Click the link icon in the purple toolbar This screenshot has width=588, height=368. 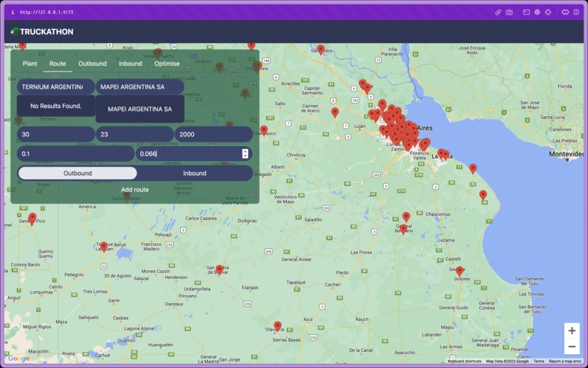click(x=498, y=12)
